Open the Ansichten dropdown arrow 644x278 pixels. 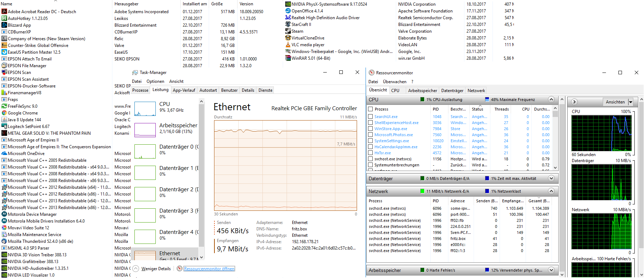tap(630, 102)
